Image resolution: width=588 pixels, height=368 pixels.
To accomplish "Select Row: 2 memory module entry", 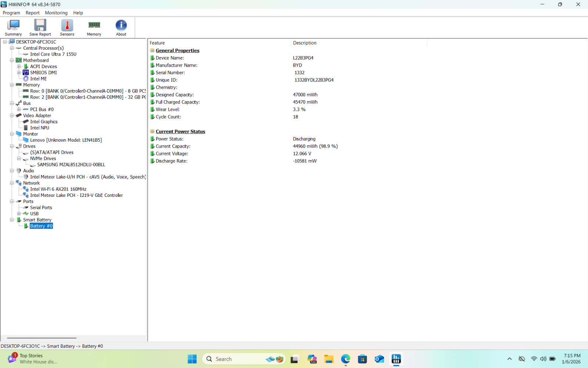I will [x=88, y=97].
